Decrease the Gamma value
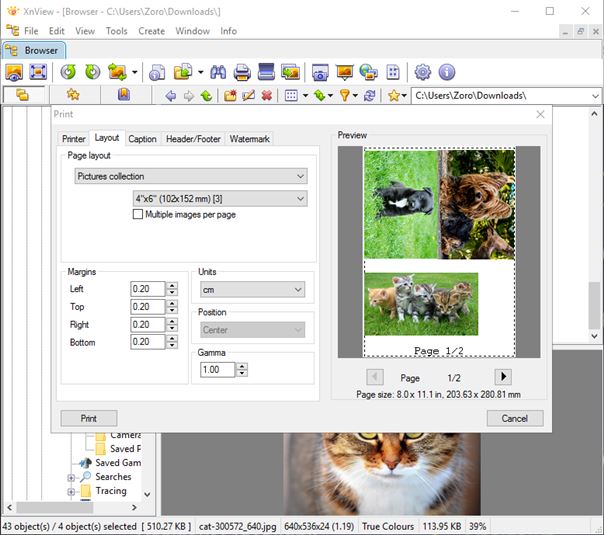This screenshot has height=535, width=604. (242, 373)
